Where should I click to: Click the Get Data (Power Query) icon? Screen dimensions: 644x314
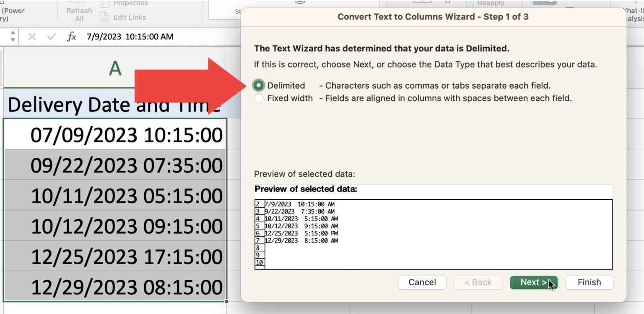[x=13, y=10]
